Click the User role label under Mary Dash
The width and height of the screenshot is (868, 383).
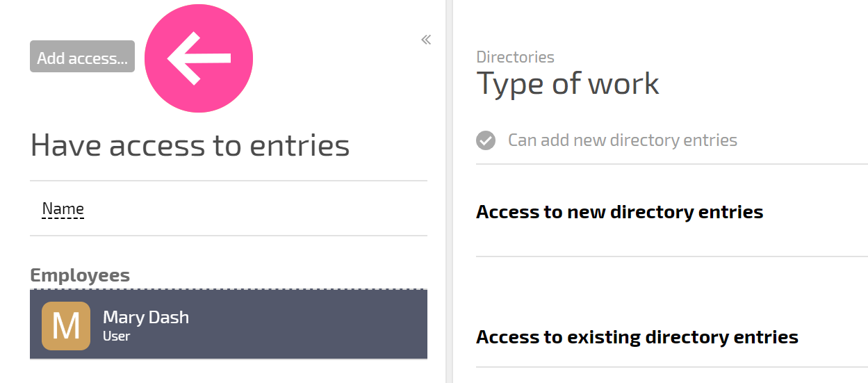tap(117, 336)
